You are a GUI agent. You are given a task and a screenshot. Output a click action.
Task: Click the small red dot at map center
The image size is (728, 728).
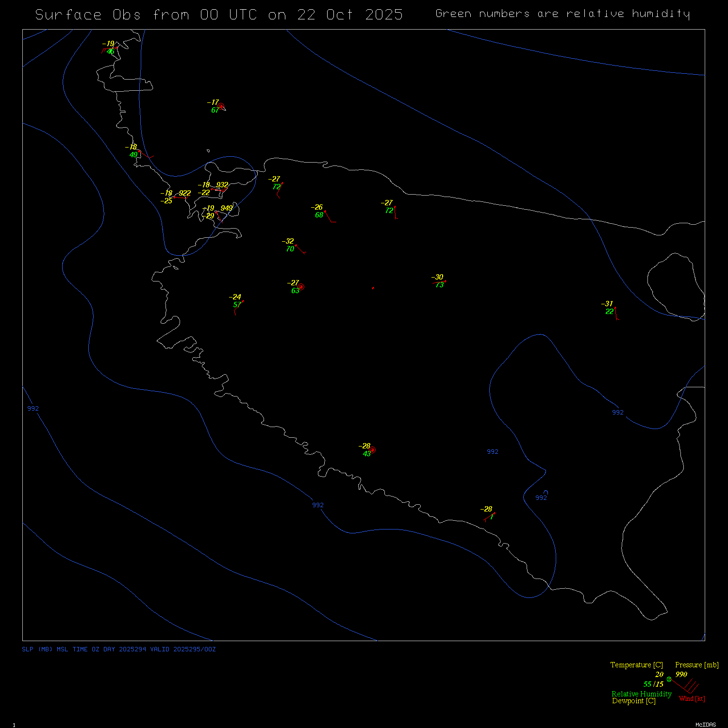373,288
